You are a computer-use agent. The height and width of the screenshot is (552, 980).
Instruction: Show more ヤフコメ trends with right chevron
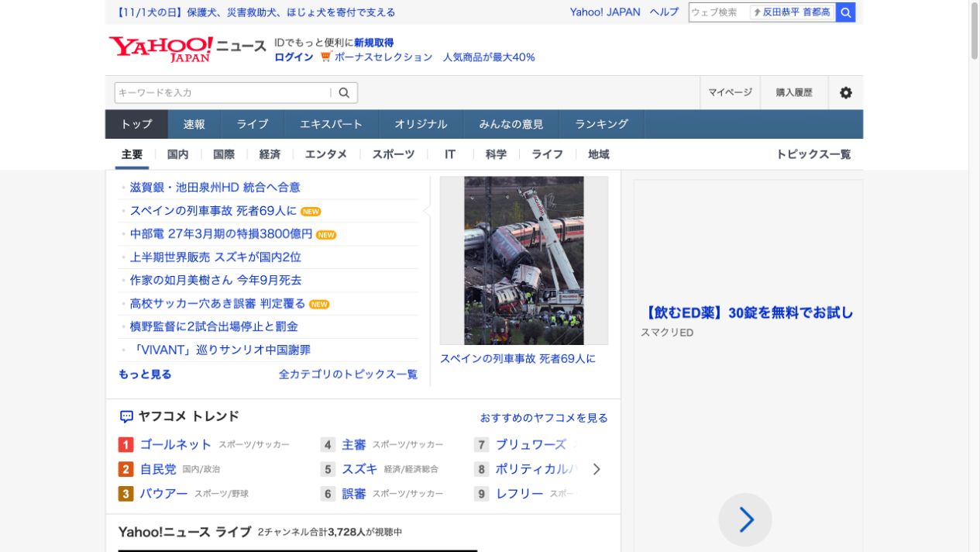pos(597,469)
